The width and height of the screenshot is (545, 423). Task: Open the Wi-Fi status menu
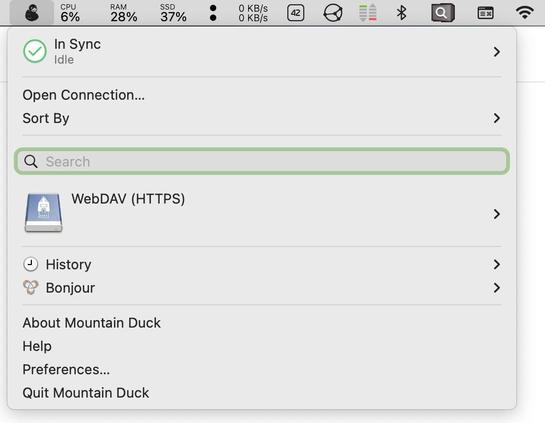point(524,13)
